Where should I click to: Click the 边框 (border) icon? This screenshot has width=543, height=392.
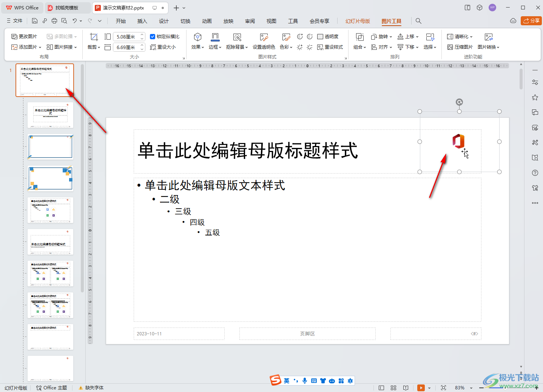point(215,37)
